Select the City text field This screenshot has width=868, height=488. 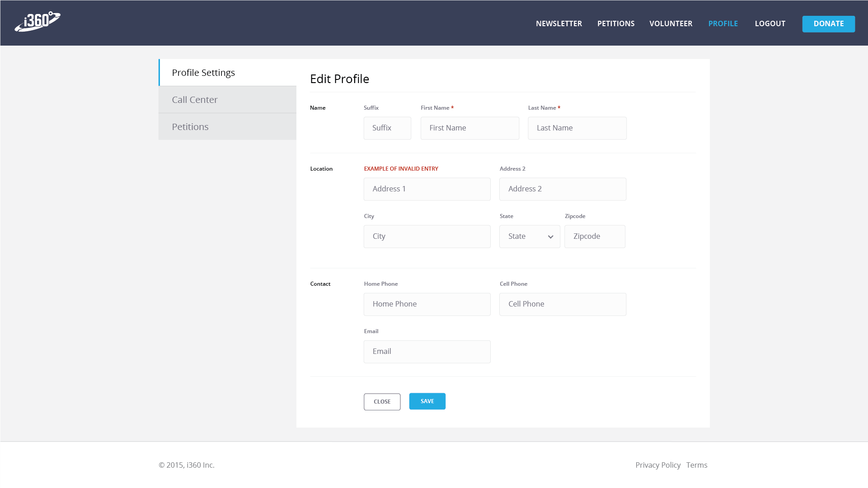(x=427, y=237)
